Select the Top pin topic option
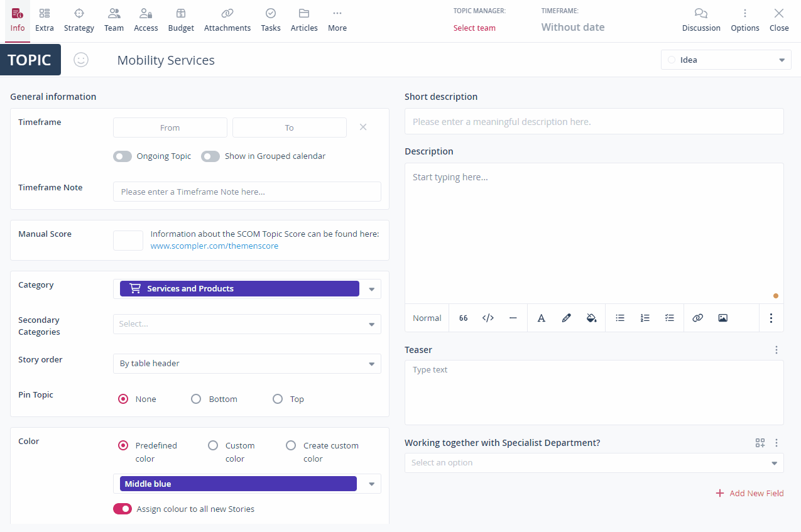Screen dimensions: 801x532 point(278,399)
